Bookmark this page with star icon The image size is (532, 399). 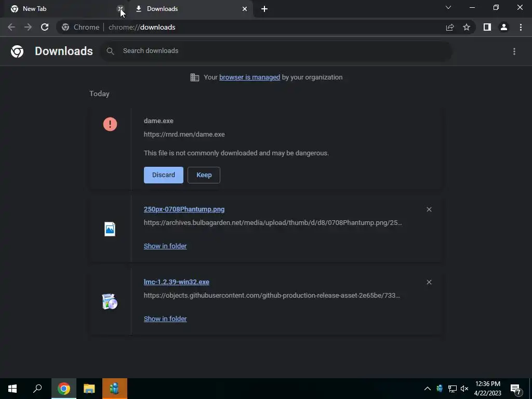(x=467, y=27)
